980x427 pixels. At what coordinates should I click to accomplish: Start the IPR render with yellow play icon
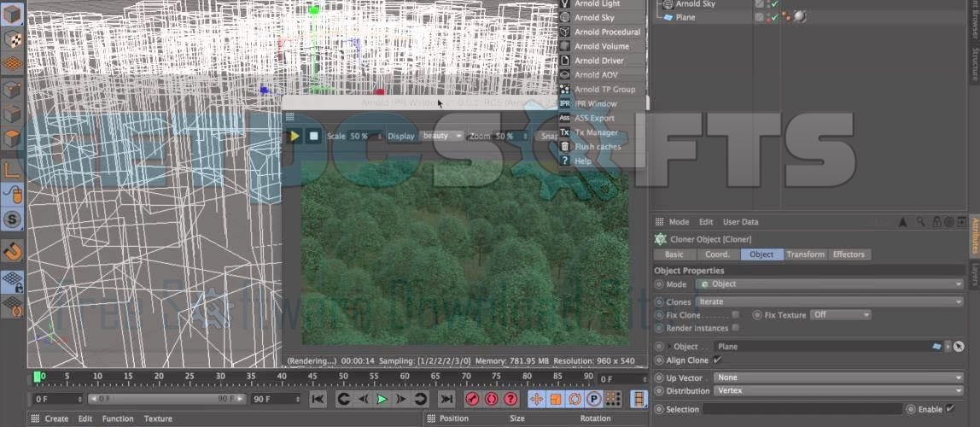[x=295, y=136]
